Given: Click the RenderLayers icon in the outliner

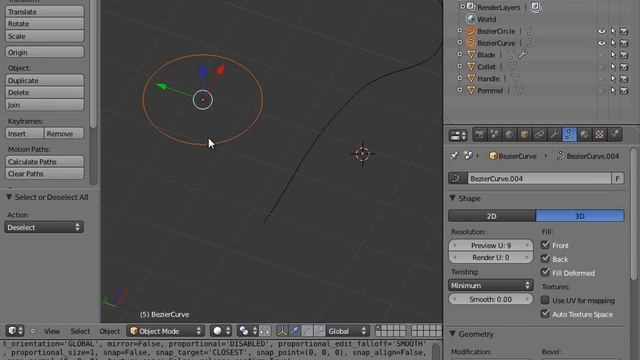Looking at the screenshot, I should click(x=471, y=7).
